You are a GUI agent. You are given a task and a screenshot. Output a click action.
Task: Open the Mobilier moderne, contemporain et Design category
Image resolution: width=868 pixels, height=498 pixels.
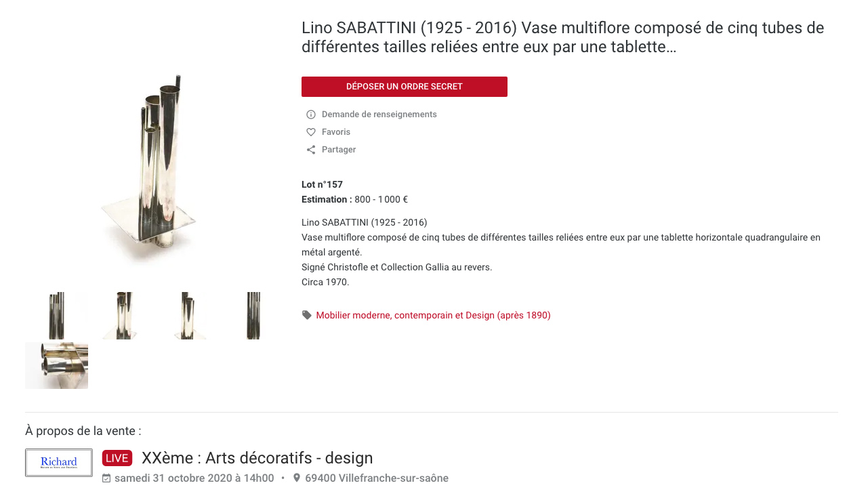(x=433, y=315)
